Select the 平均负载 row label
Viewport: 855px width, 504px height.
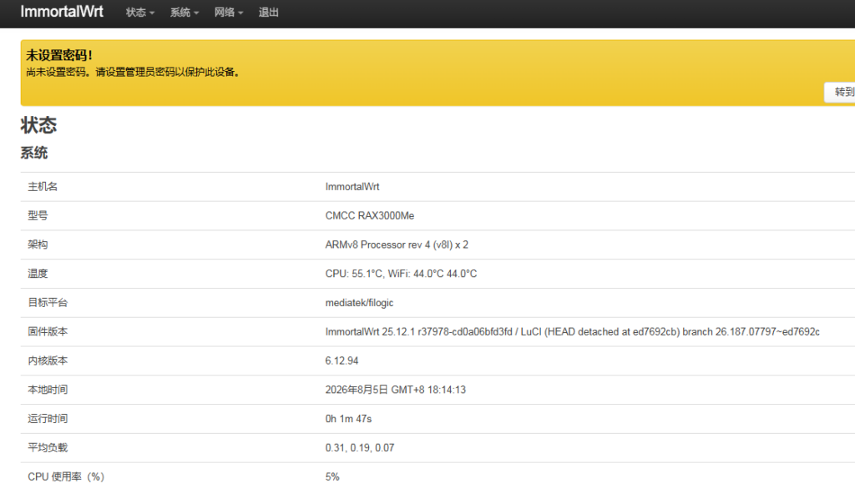[x=48, y=447]
